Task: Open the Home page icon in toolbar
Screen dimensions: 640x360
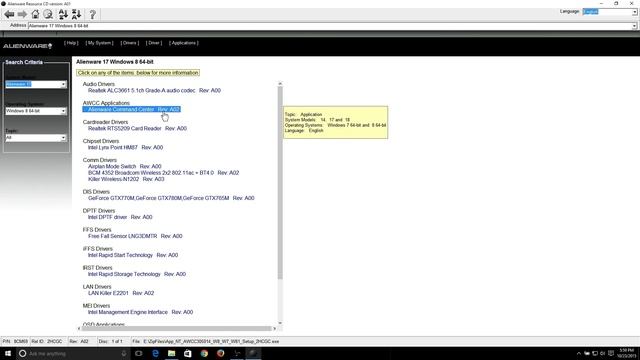Action: coord(36,14)
